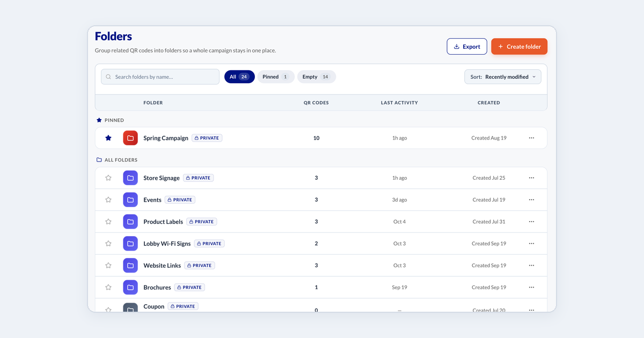Screen dimensions: 644x338
Task: Click "Oct 4" last activity value
Action: (399, 222)
